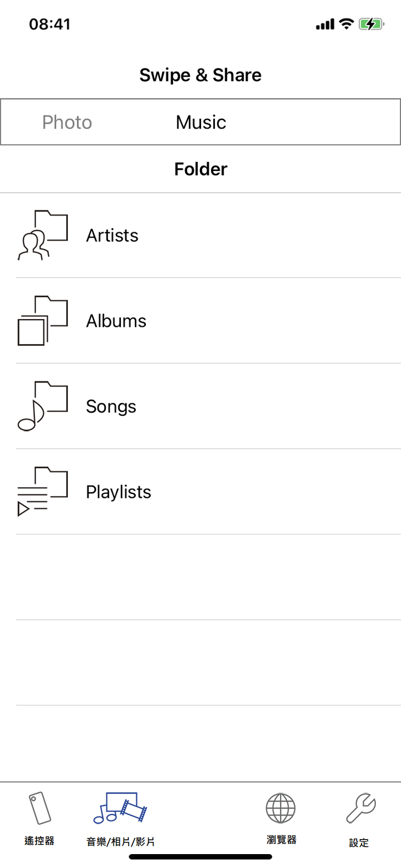This screenshot has height=868, width=401.
Task: Click the Folder section header
Action: pos(200,169)
